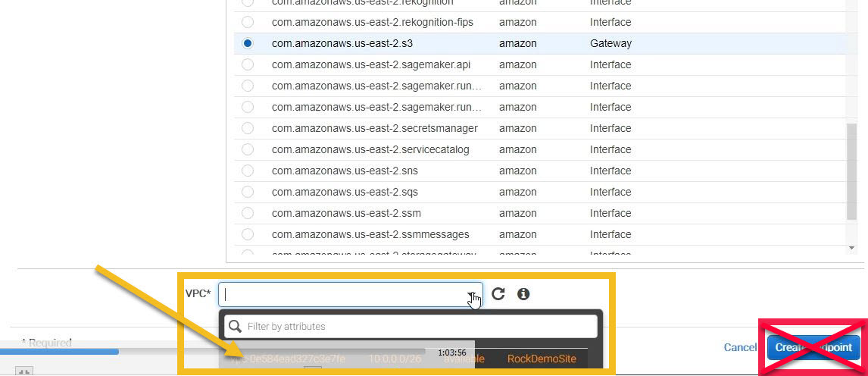Click the blue video progress bar
Viewport: 868px width, 376px height.
tap(59, 351)
